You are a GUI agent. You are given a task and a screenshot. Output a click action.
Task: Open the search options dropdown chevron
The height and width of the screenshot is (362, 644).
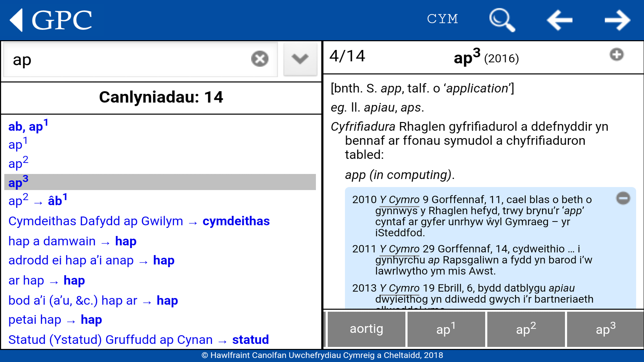click(x=300, y=59)
